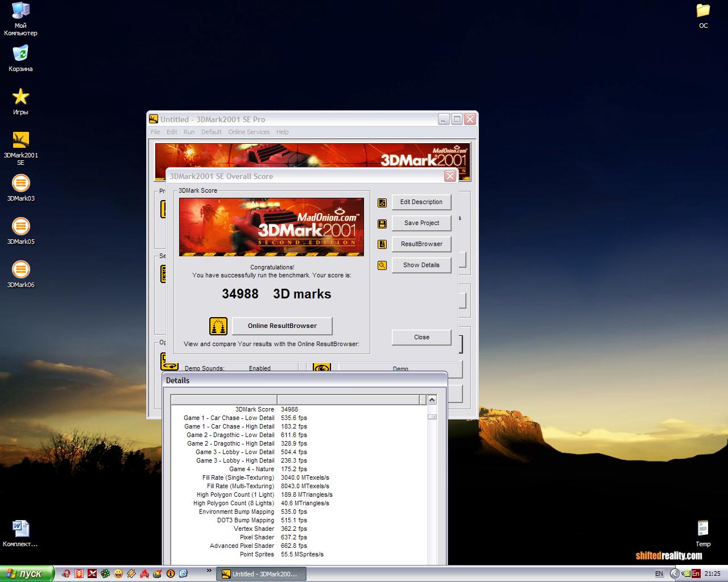Image resolution: width=728 pixels, height=582 pixels.
Task: Select the 3DMark Score 34988 row
Action: point(299,410)
